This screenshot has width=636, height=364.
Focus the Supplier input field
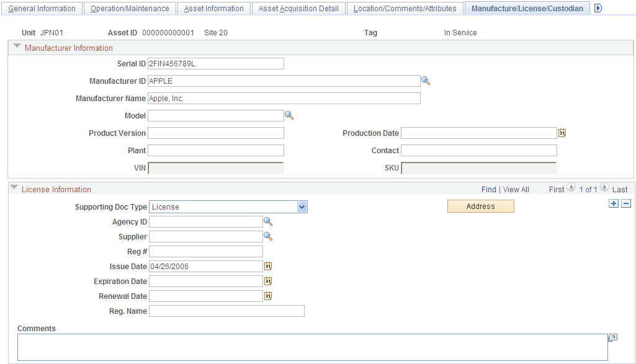206,237
